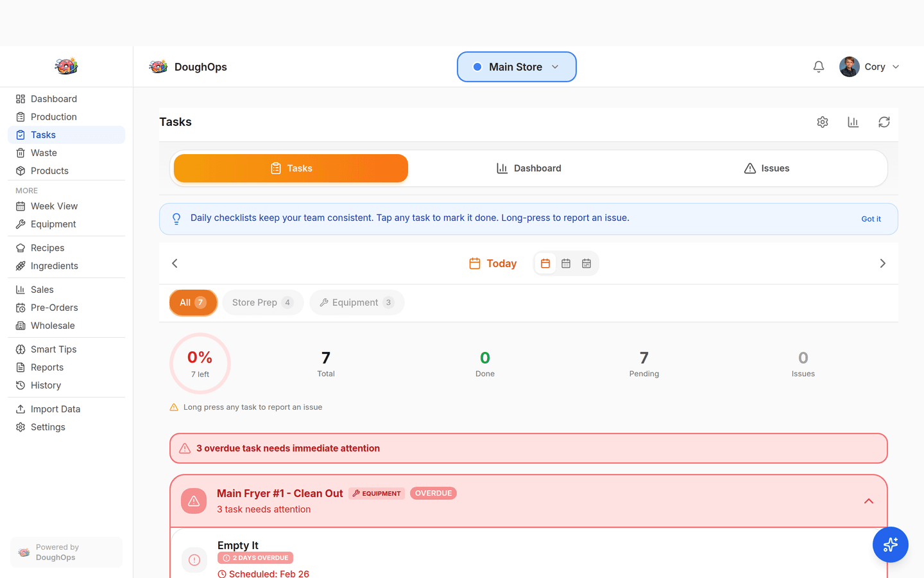The height and width of the screenshot is (578, 924).
Task: Open task settings via the gear icon
Action: [x=822, y=121]
